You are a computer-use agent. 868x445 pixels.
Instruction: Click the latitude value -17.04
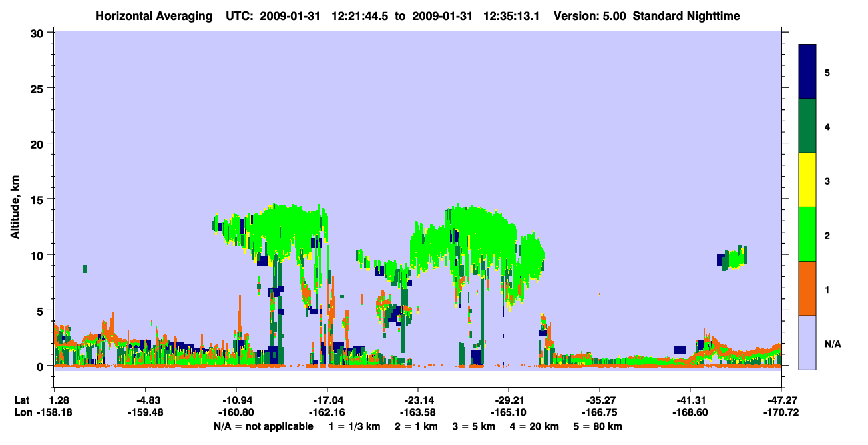click(327, 400)
